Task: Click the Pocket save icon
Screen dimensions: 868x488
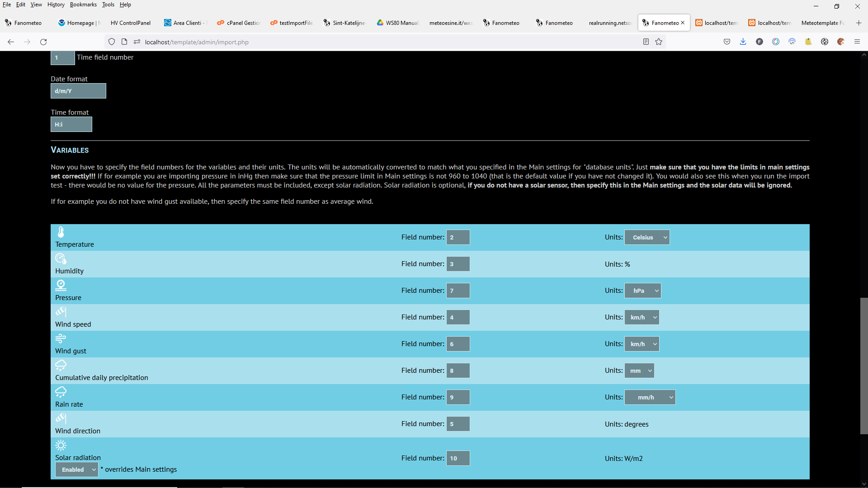Action: coord(727,42)
